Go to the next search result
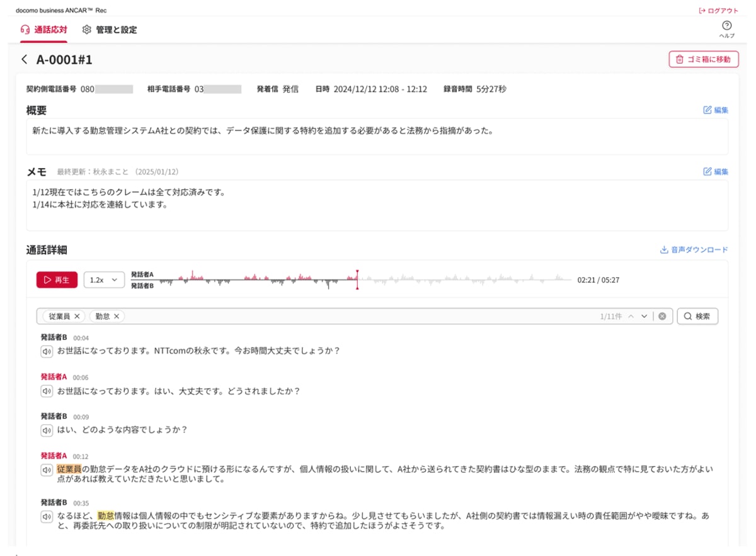Image resolution: width=756 pixels, height=556 pixels. pyautogui.click(x=644, y=316)
